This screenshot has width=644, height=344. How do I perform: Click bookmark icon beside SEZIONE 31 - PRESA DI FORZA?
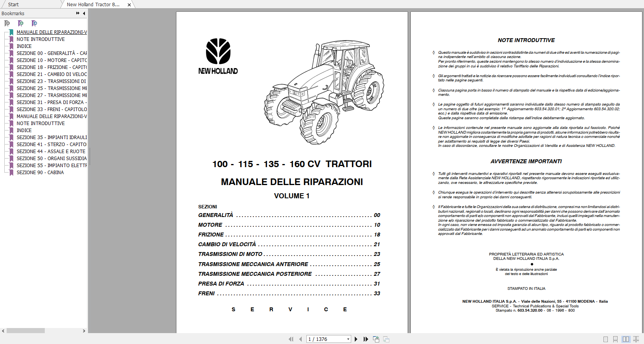click(11, 102)
